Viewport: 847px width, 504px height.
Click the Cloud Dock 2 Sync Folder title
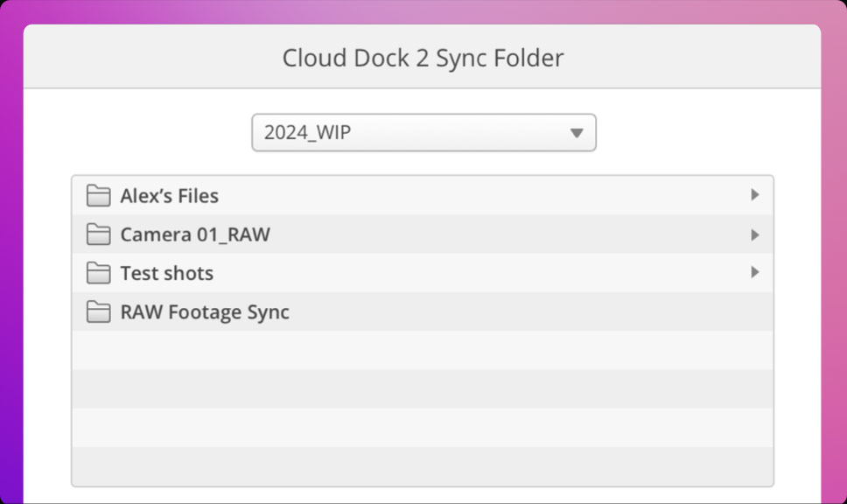423,58
